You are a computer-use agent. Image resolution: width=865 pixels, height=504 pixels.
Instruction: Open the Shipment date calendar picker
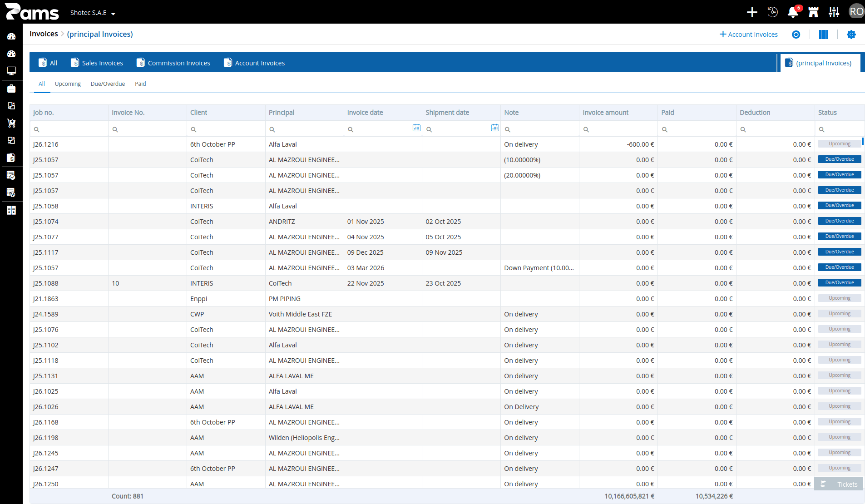[495, 128]
